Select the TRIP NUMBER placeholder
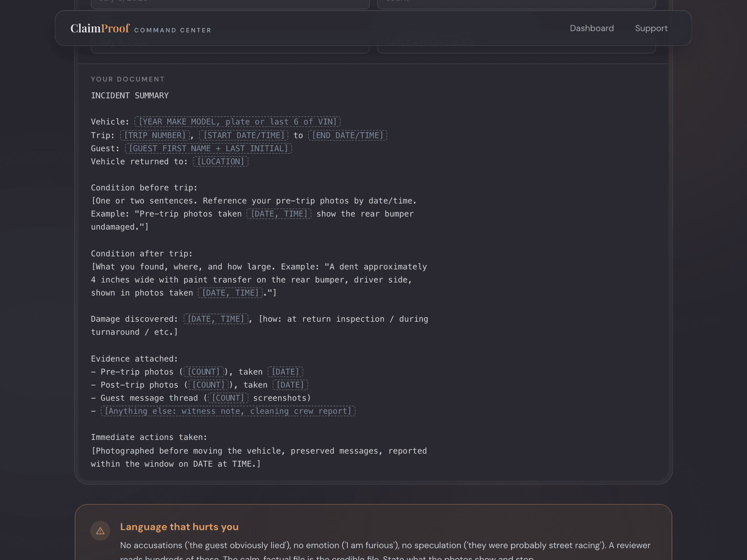Viewport: 747px width, 560px height. pos(155,135)
